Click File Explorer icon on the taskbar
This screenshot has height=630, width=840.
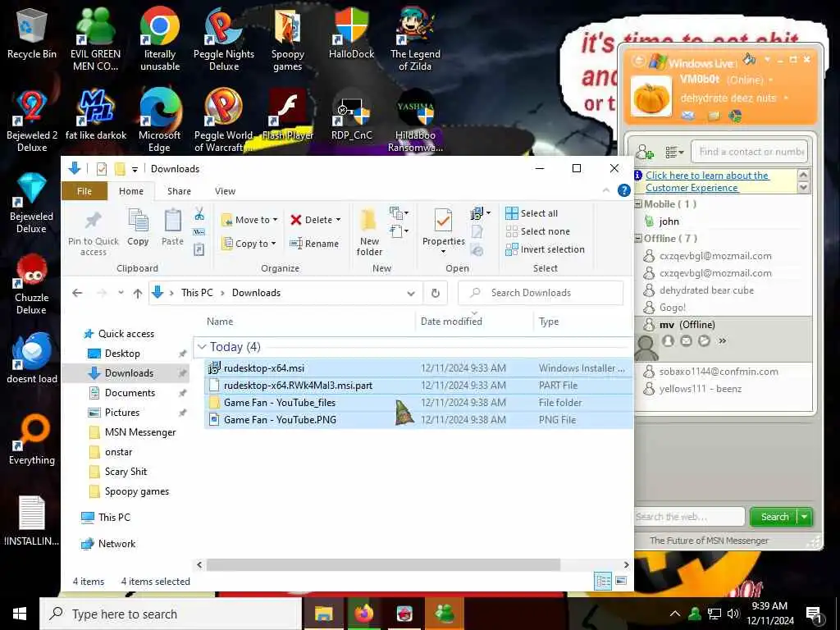click(323, 614)
